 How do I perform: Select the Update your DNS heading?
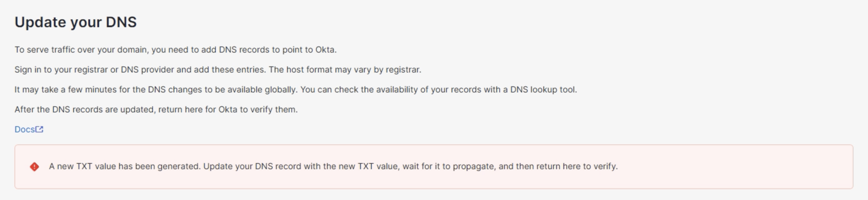pyautogui.click(x=75, y=21)
